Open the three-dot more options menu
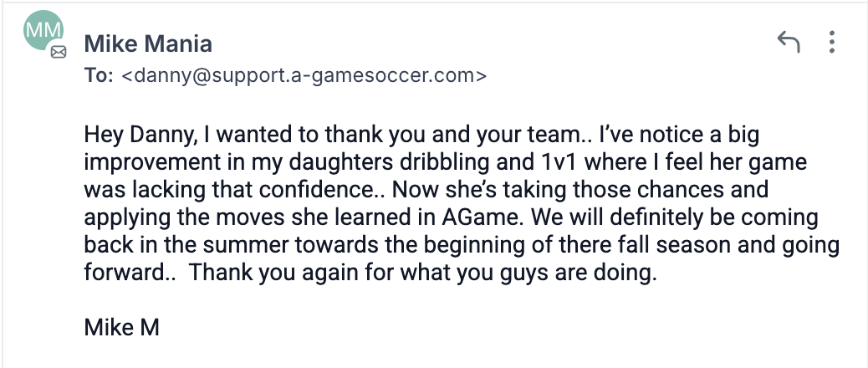Screen dimensions: 868x368 tap(831, 42)
